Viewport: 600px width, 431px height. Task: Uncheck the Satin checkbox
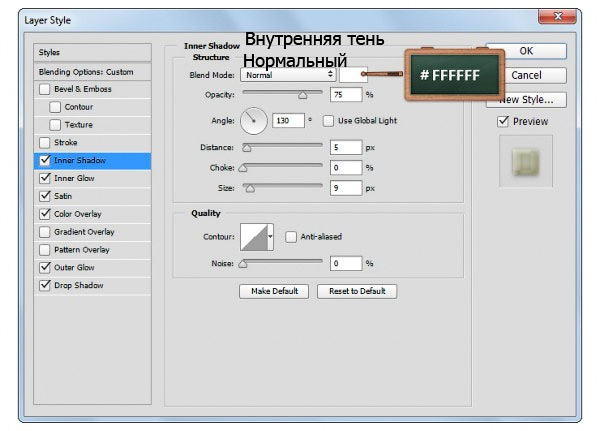(45, 196)
